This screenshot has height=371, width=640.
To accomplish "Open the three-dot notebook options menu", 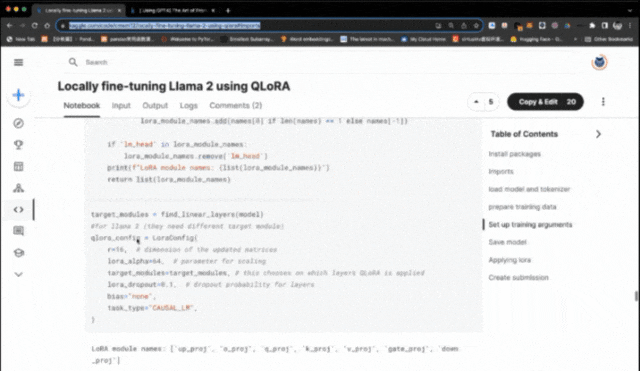I will pyautogui.click(x=603, y=102).
